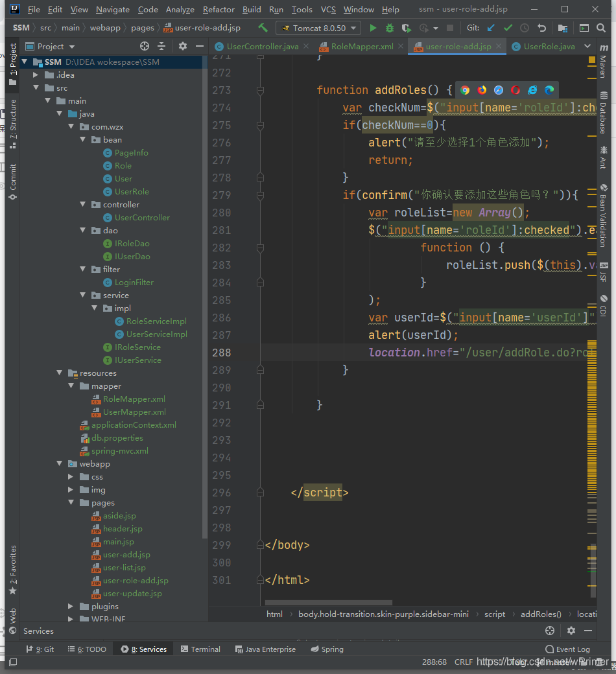Open the Maven tool window
This screenshot has width=616, height=674.
click(x=604, y=60)
